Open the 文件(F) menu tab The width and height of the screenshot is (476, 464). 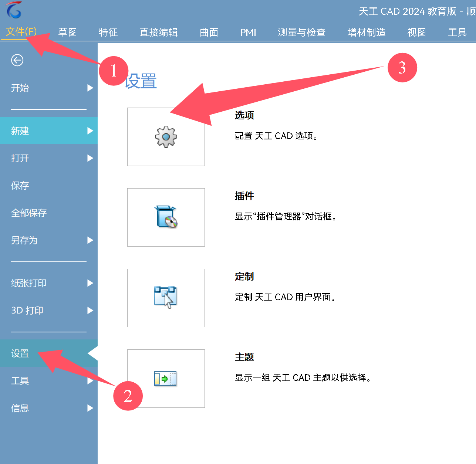click(21, 32)
